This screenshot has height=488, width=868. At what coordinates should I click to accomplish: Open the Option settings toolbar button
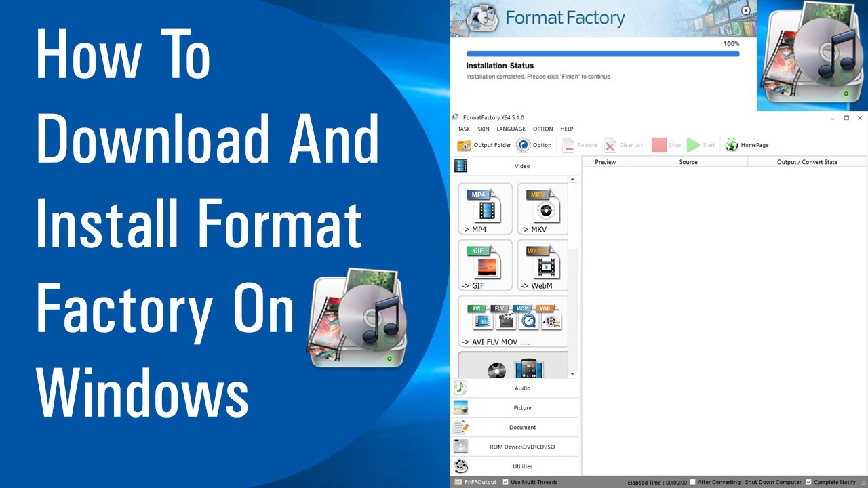[534, 145]
